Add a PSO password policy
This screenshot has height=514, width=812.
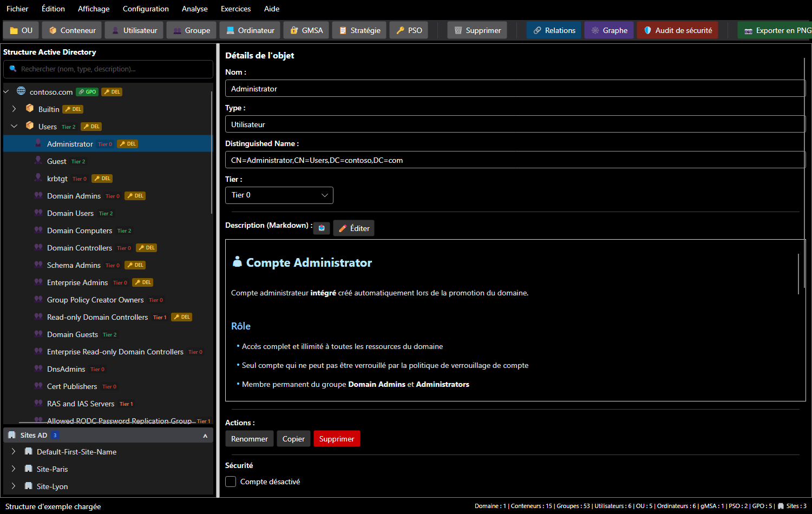pyautogui.click(x=409, y=30)
